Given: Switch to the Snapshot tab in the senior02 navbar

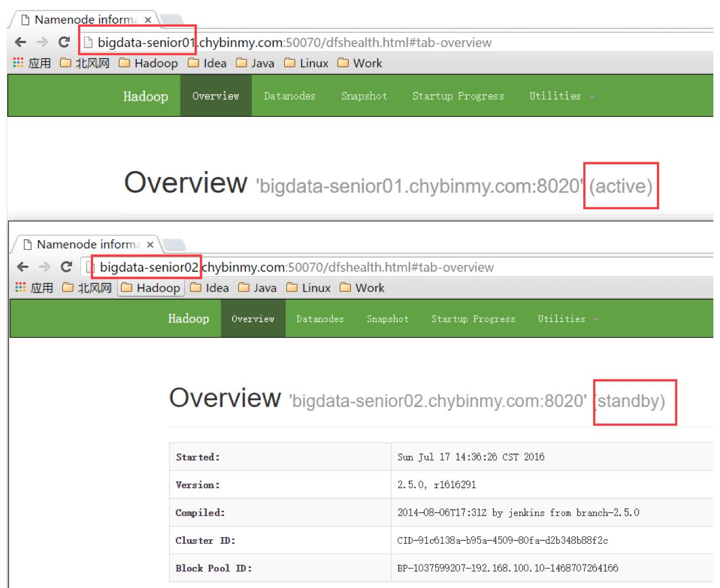Looking at the screenshot, I should [388, 319].
